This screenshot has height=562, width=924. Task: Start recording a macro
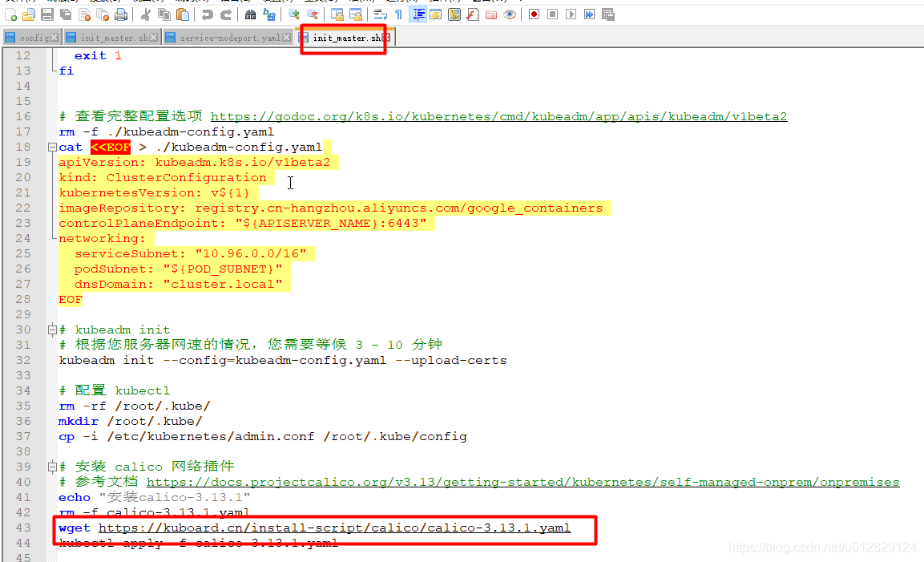[534, 14]
